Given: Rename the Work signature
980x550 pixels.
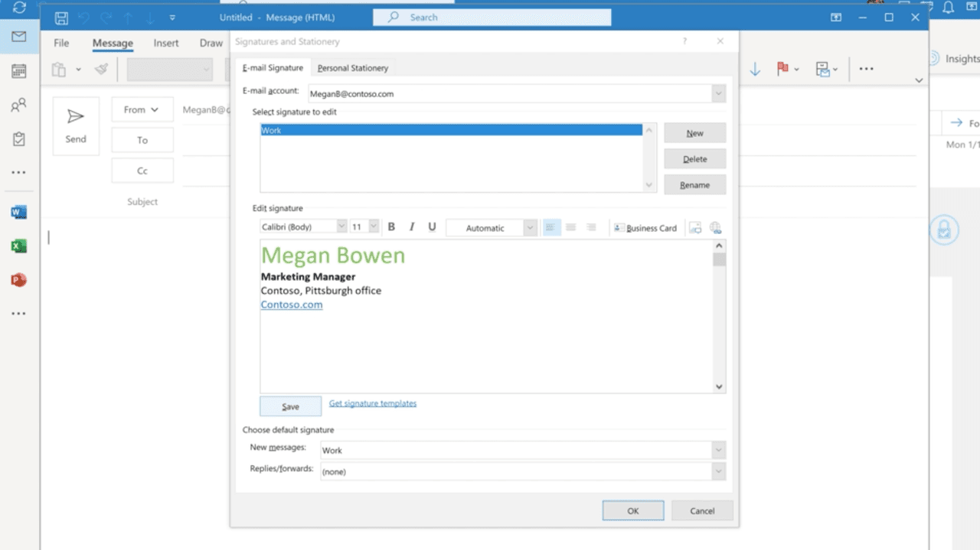Looking at the screenshot, I should [x=694, y=184].
